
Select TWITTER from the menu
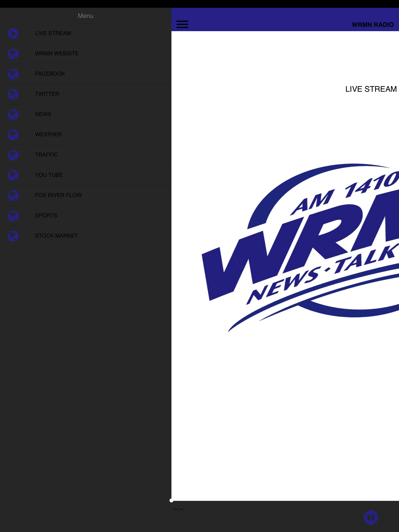pos(86,94)
